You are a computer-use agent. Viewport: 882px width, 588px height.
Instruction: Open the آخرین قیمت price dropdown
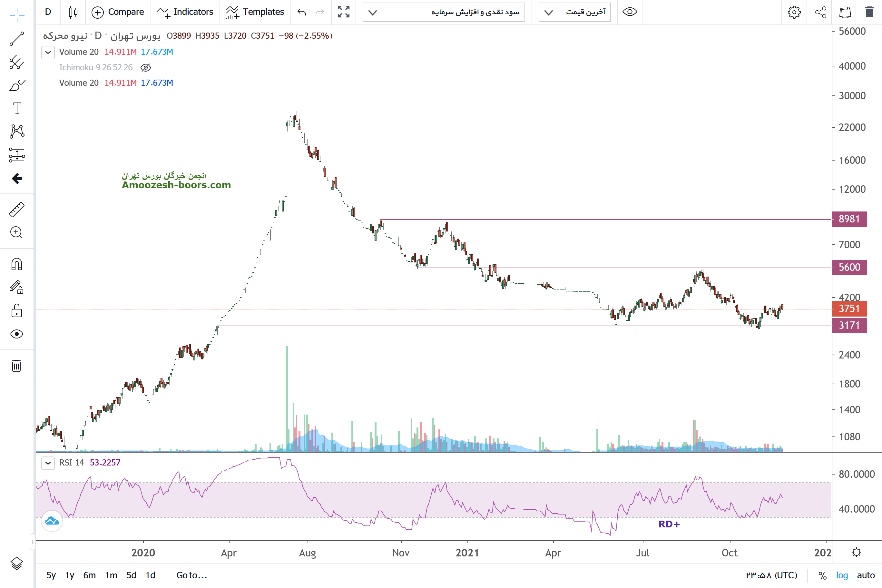coord(574,12)
